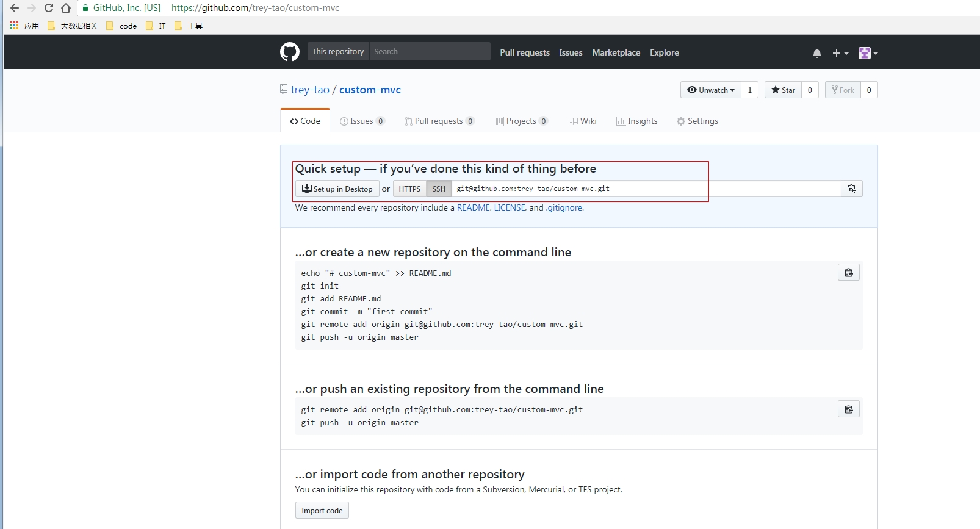Open the Unwatch dropdown
This screenshot has height=529, width=980.
[x=711, y=90]
